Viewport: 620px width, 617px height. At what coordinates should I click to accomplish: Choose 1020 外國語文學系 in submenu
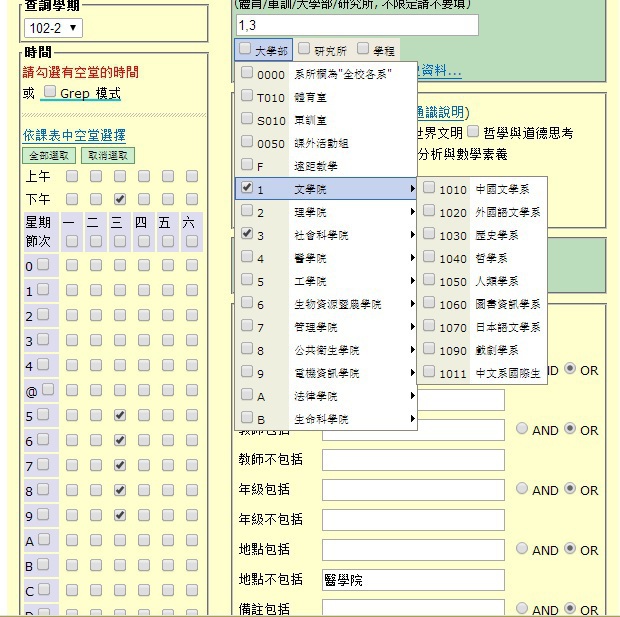[482, 212]
